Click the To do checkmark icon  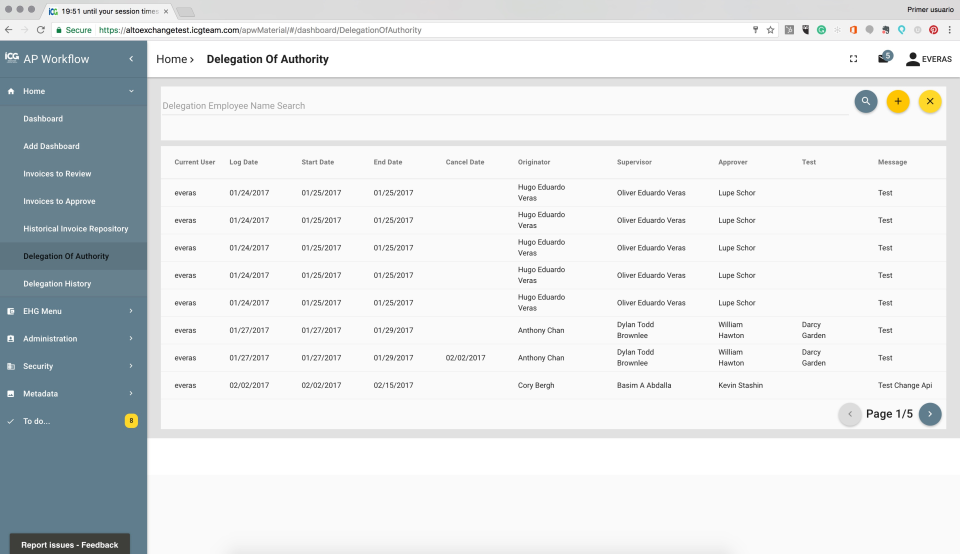pyautogui.click(x=10, y=421)
